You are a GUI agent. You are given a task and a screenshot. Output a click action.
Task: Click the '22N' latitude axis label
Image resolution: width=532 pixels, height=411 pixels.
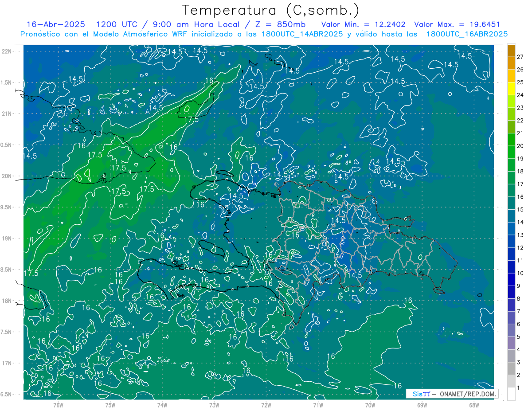coord(7,51)
